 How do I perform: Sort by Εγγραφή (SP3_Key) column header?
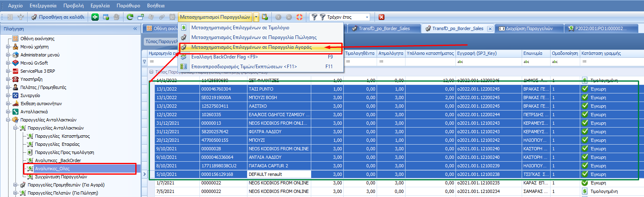click(489, 53)
